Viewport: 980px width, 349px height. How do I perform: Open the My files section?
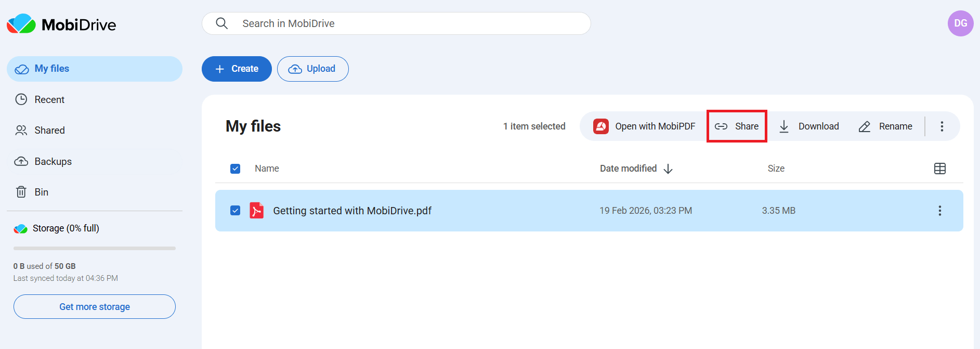(95, 69)
